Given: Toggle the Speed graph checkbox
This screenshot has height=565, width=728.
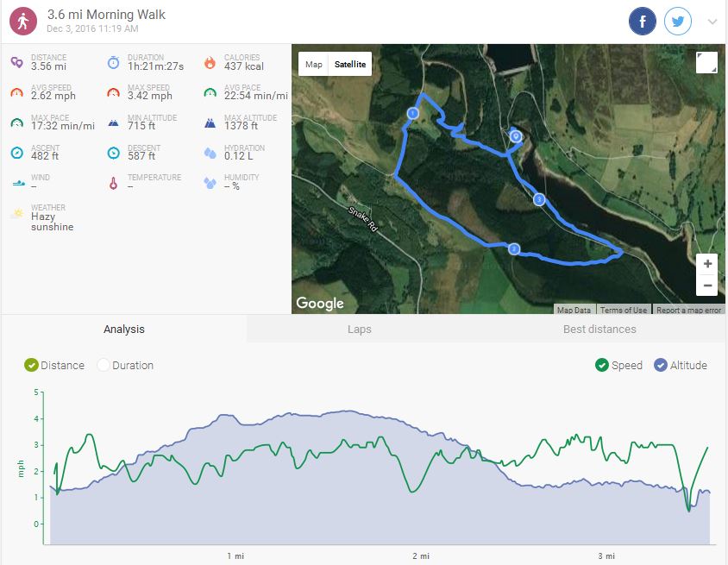Looking at the screenshot, I should click(602, 365).
